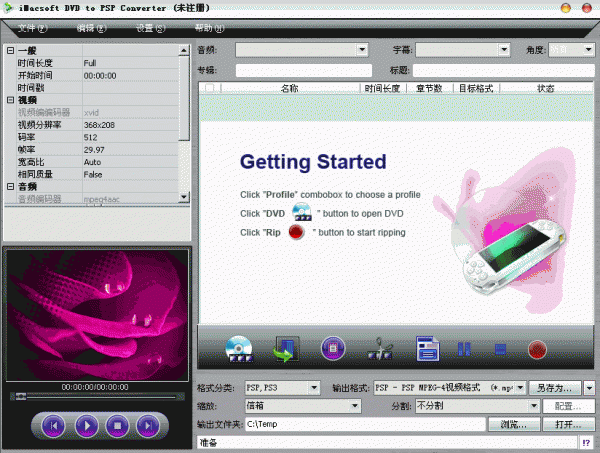
Task: Click the pause ripping toolbar icon
Action: (x=464, y=349)
